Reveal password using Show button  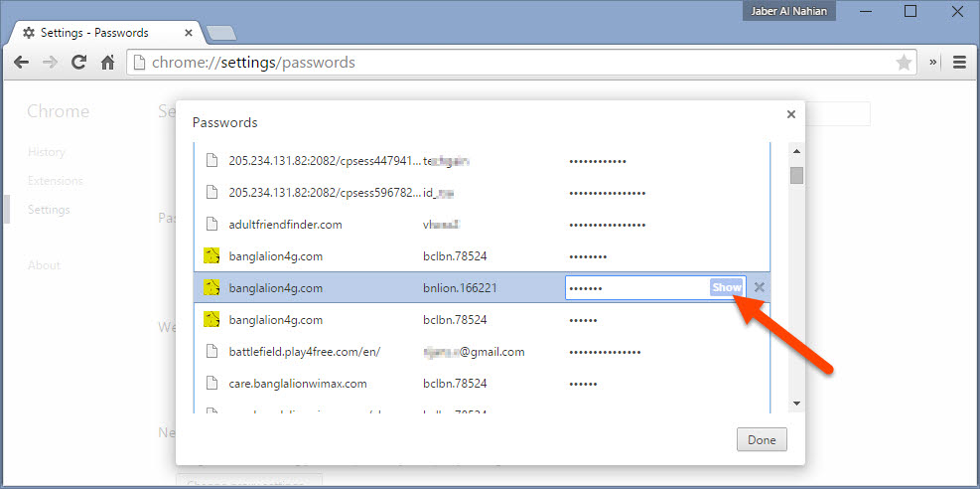[727, 287]
